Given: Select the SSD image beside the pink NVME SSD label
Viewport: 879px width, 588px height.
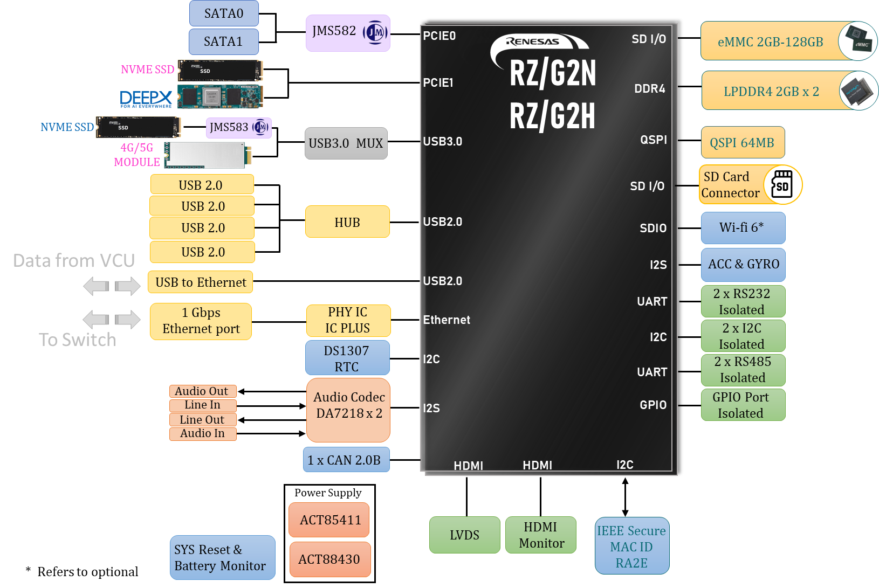Looking at the screenshot, I should 220,71.
